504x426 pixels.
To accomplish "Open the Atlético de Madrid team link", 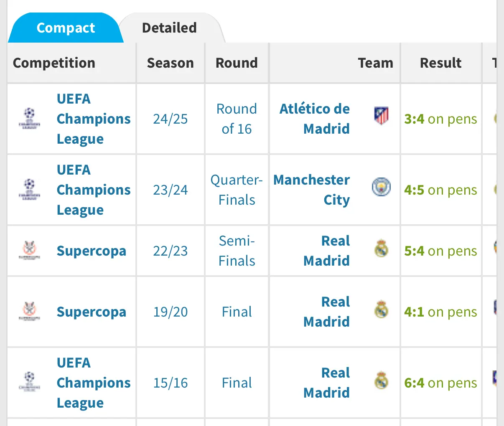I will click(x=315, y=119).
